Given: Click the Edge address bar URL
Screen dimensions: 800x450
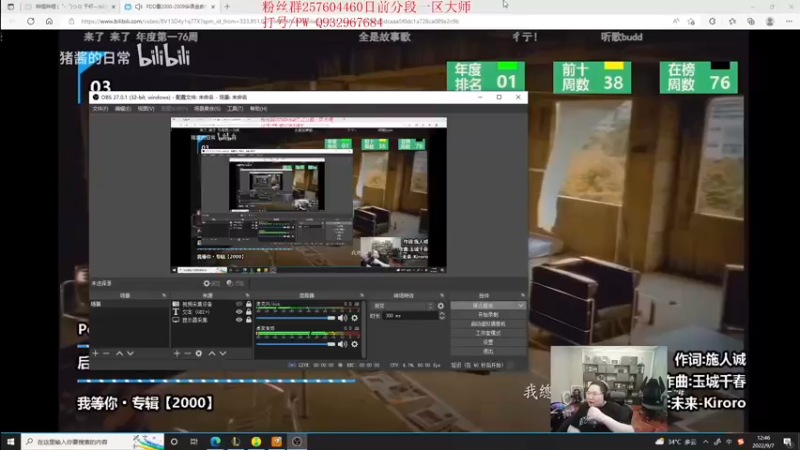Looking at the screenshot, I should pyautogui.click(x=270, y=21).
